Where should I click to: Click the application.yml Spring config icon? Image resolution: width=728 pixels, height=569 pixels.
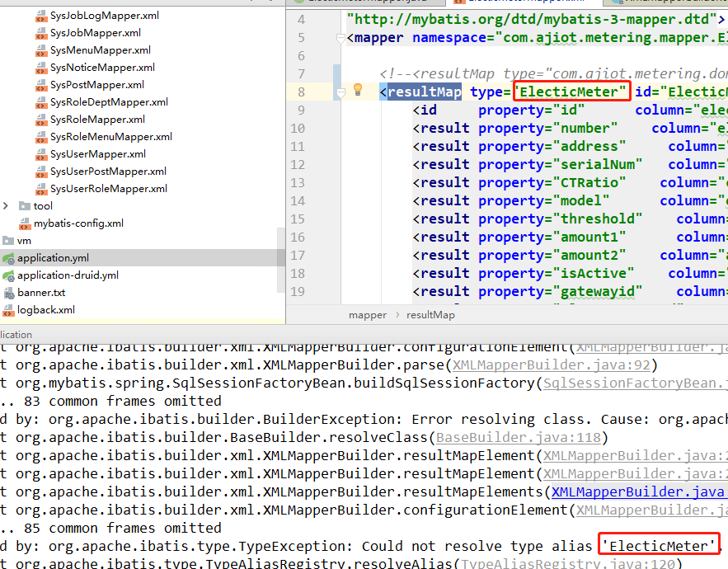tap(8, 258)
